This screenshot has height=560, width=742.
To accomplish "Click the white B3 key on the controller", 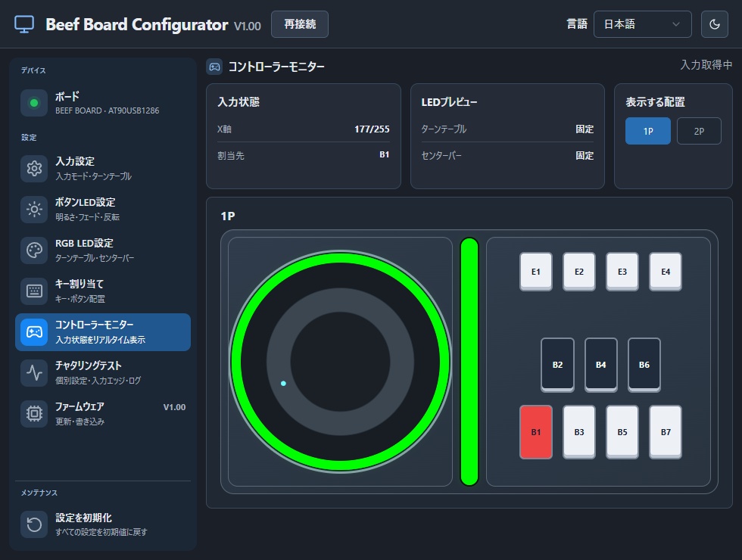I will (579, 432).
